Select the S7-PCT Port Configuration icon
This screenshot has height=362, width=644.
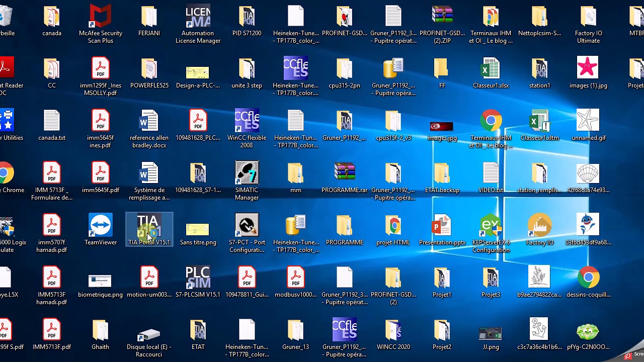[x=247, y=233]
